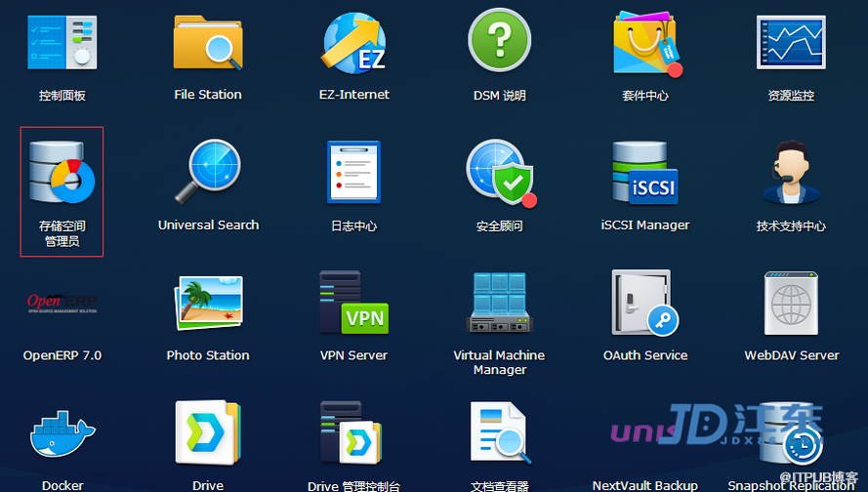
Task: Launch VPN Server
Action: click(353, 303)
